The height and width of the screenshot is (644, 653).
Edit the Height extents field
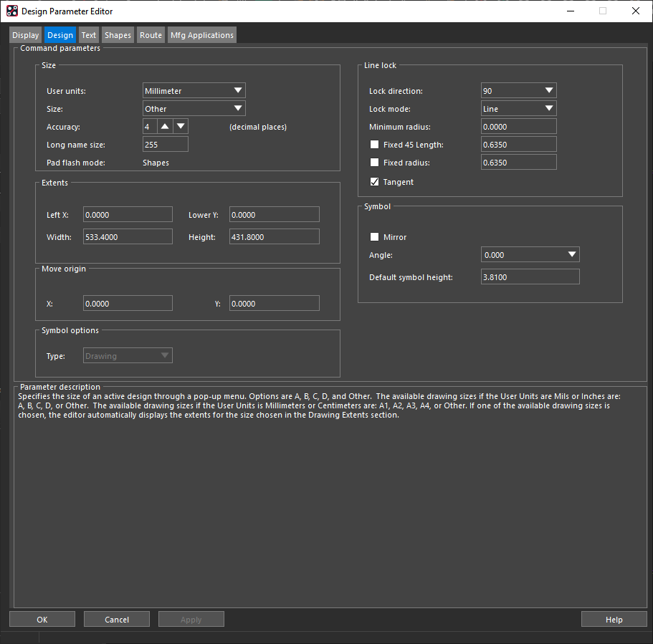(x=275, y=237)
